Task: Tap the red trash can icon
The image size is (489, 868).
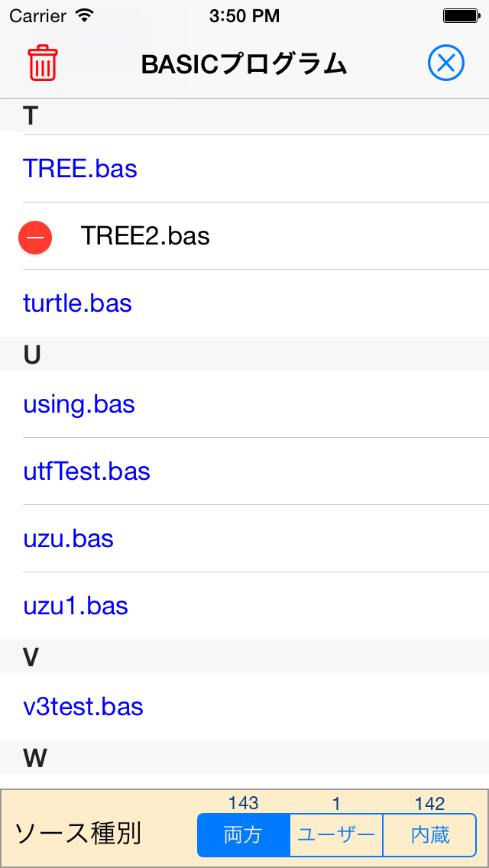Action: (43, 63)
